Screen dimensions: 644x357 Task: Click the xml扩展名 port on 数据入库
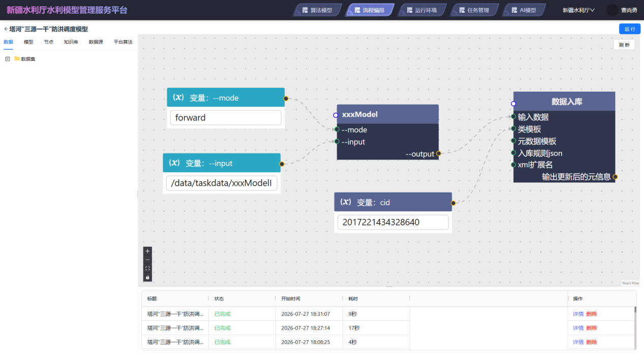click(513, 165)
